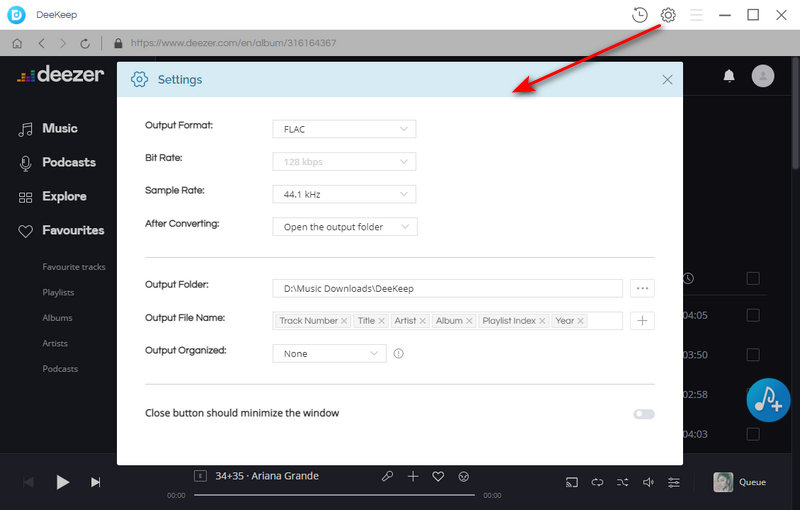Open the user profile avatar
Screen dimensions: 800x510
tap(763, 76)
